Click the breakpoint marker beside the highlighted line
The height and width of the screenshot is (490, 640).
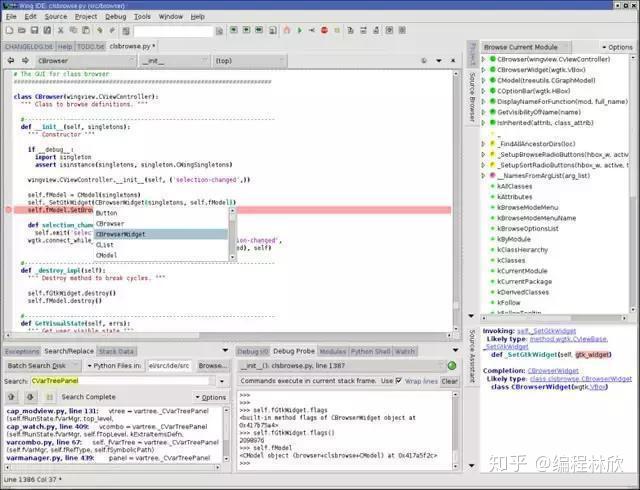(x=8, y=209)
